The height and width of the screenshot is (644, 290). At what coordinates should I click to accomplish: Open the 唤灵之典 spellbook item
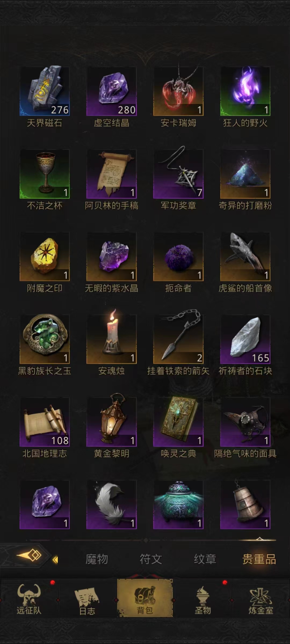[x=178, y=422]
